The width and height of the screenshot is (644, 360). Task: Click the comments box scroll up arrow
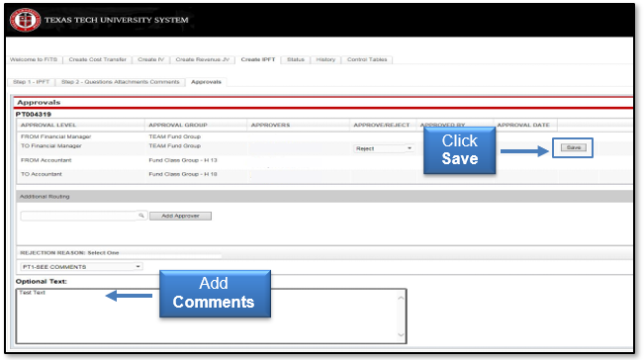coord(401,297)
